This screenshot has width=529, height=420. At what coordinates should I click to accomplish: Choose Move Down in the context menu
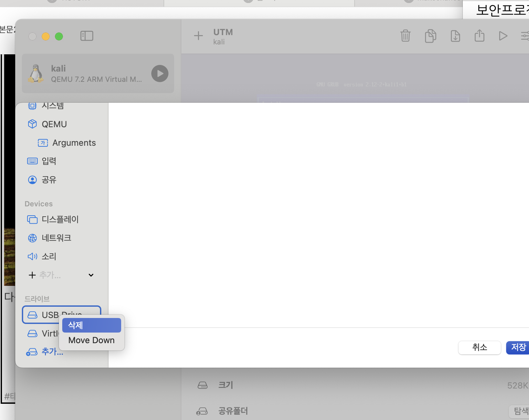[91, 340]
